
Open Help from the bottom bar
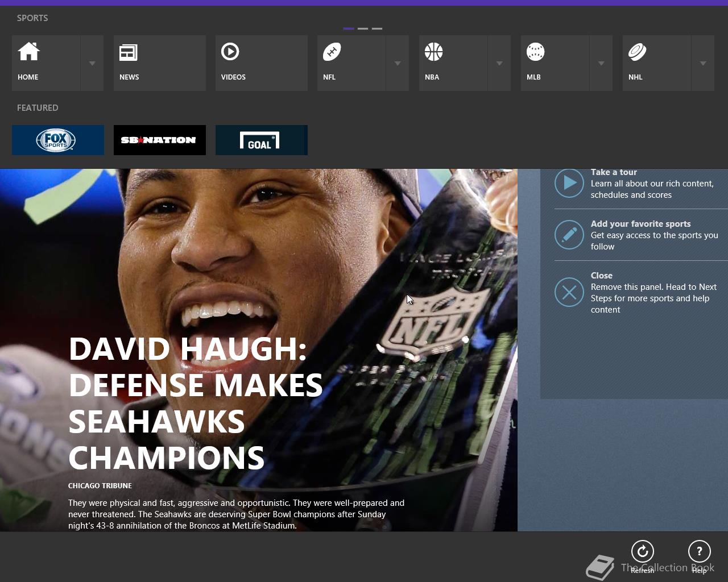(700, 551)
